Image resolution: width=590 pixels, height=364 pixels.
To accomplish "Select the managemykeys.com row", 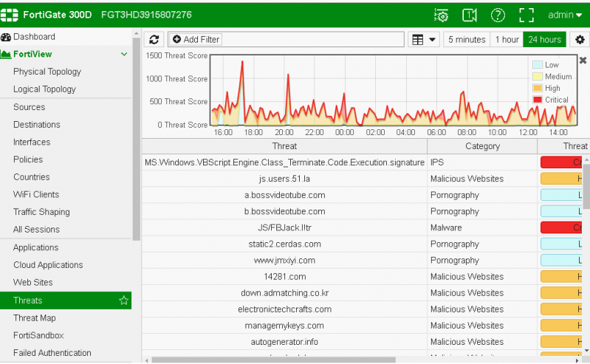I will 284,326.
